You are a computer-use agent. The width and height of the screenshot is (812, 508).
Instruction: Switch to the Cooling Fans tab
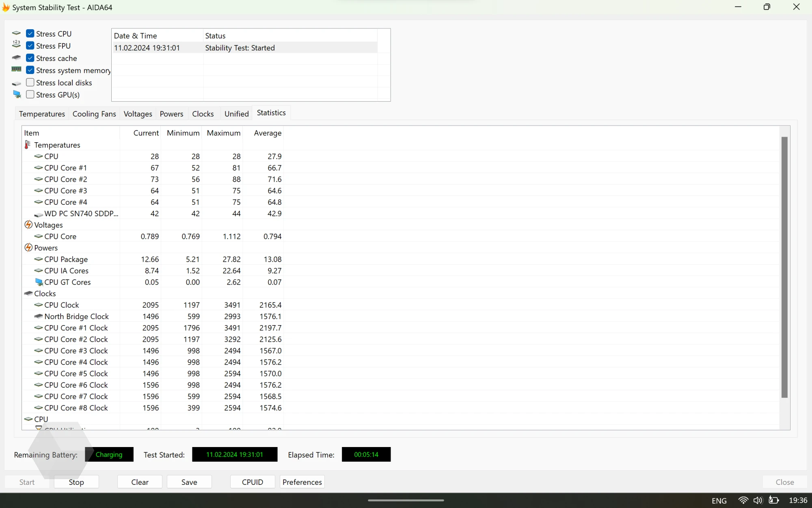tap(94, 114)
